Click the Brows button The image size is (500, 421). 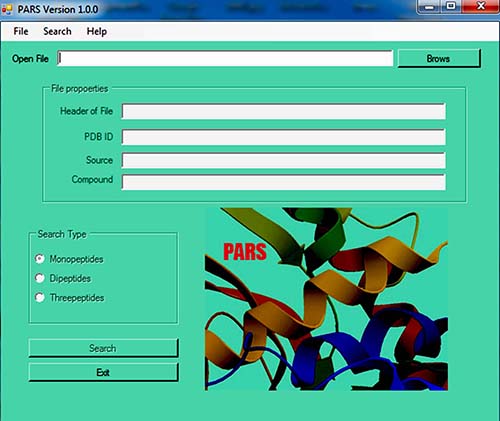click(x=439, y=59)
